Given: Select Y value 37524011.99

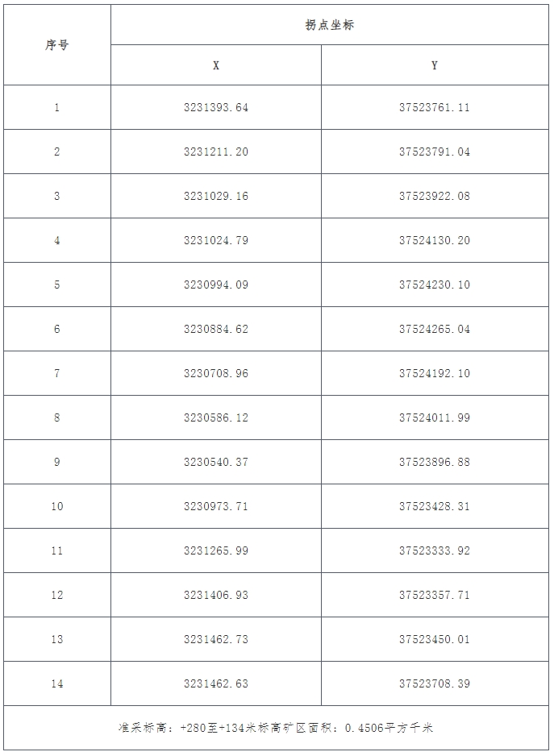Looking at the screenshot, I should [435, 417].
